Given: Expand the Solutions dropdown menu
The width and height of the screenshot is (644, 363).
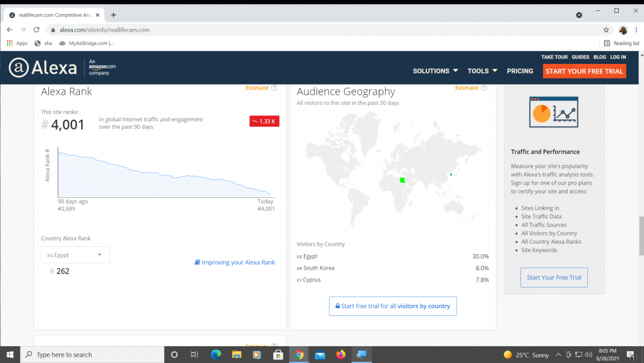Looking at the screenshot, I should [435, 71].
